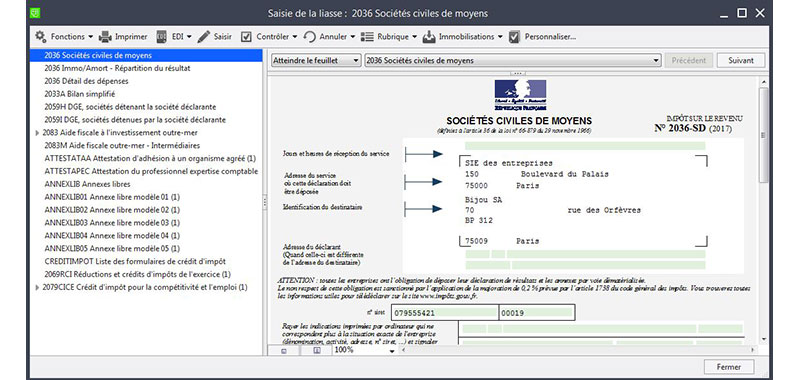Click the Personnaliser... toolbar label
Image resolution: width=800 pixels, height=380 pixels.
click(x=551, y=37)
